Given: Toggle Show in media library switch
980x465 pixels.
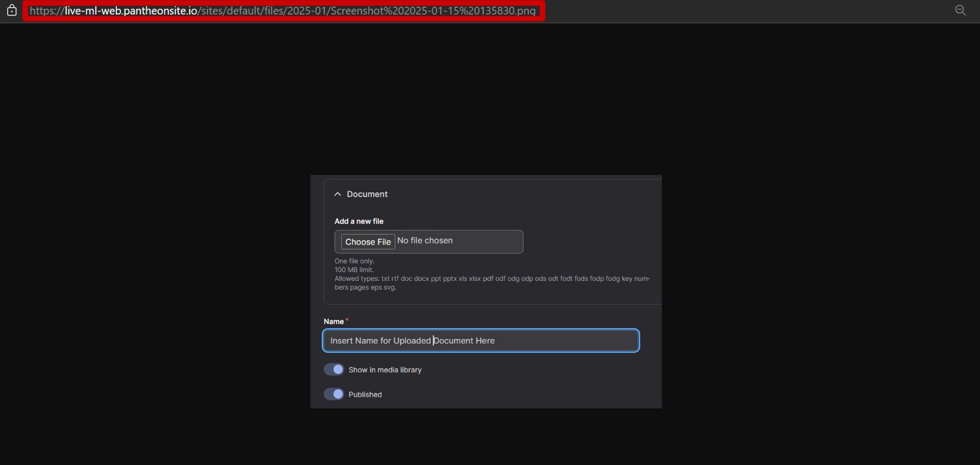Looking at the screenshot, I should pos(334,369).
